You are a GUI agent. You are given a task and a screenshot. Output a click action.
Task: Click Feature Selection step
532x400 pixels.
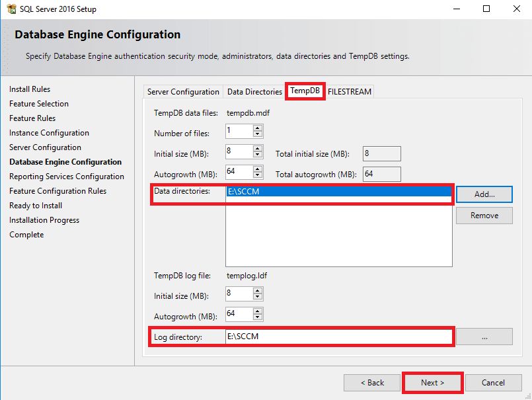[39, 104]
